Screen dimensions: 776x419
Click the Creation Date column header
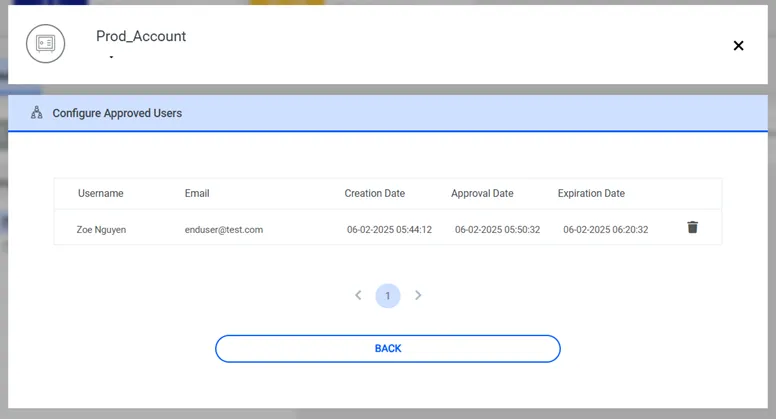pyautogui.click(x=375, y=193)
